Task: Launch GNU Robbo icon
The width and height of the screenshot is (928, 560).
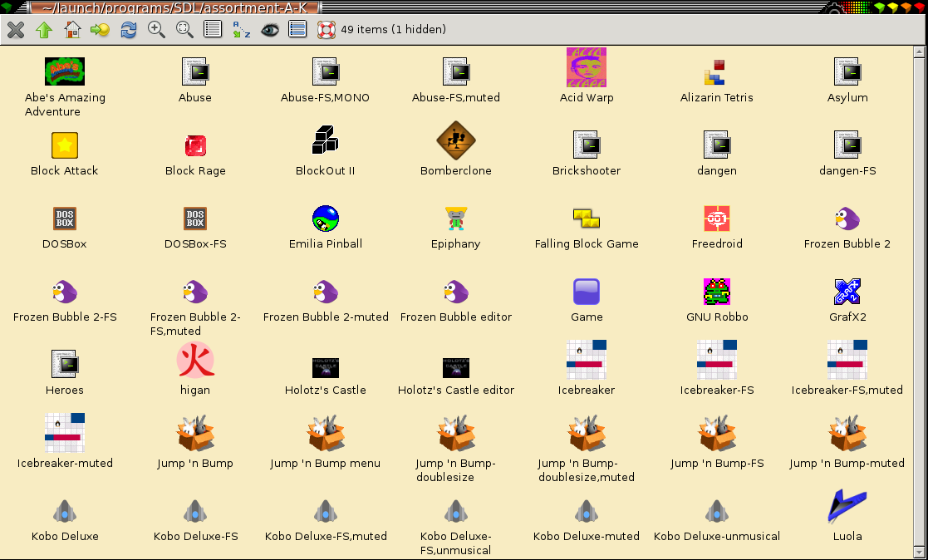Action: tap(717, 292)
